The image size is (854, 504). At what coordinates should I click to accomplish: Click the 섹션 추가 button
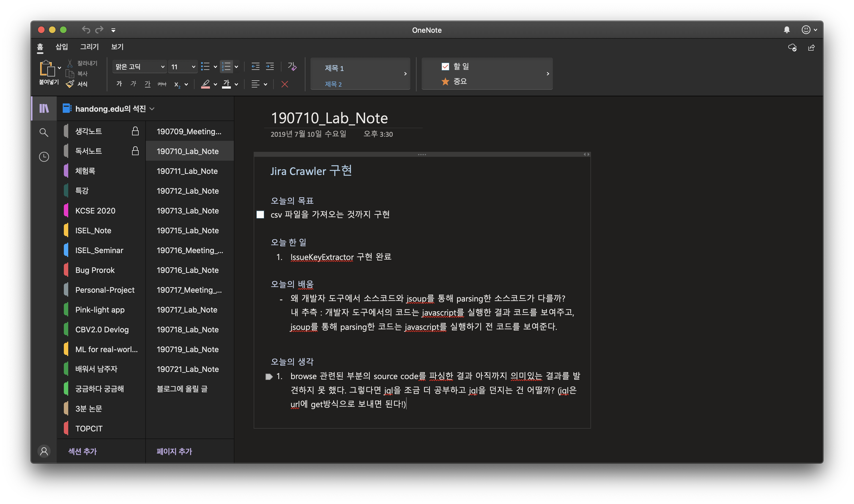(82, 451)
